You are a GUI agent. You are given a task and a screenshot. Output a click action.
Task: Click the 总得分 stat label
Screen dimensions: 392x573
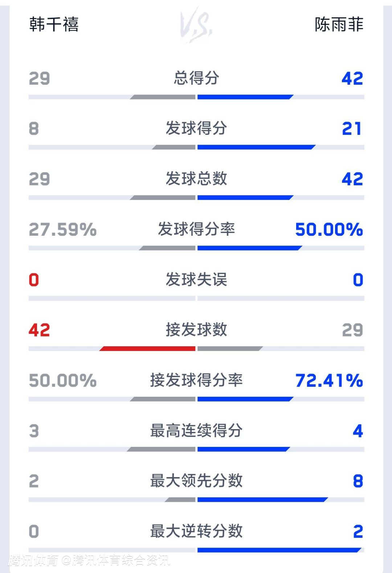(x=196, y=78)
